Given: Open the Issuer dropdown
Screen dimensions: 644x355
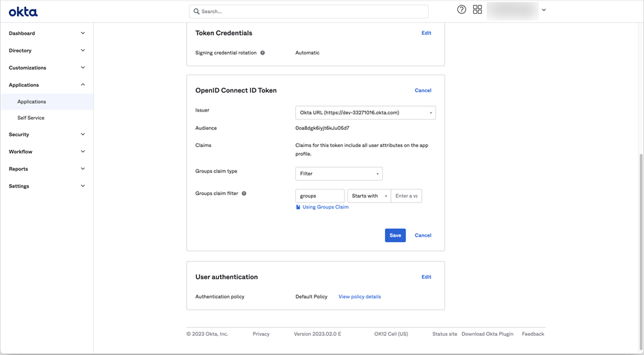Looking at the screenshot, I should (366, 113).
